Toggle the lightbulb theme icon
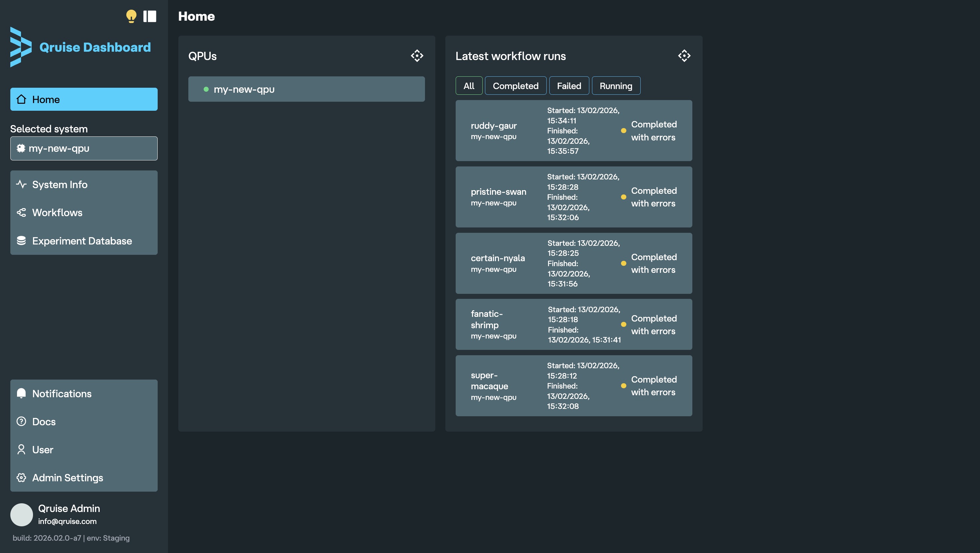Screen dimensions: 980x553 (131, 16)
